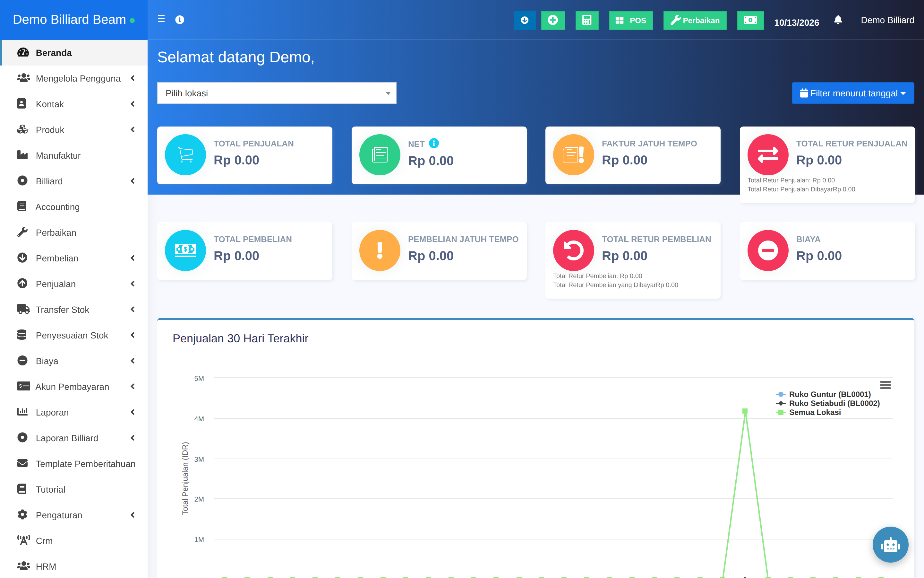
Task: Click the 10/13/2026 date in header
Action: tap(797, 22)
